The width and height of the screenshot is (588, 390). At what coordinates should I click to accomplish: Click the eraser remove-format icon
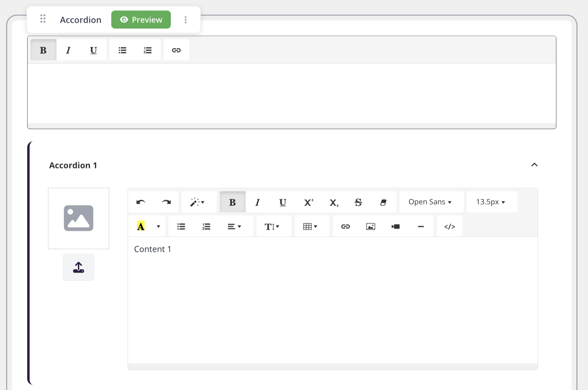tap(383, 202)
